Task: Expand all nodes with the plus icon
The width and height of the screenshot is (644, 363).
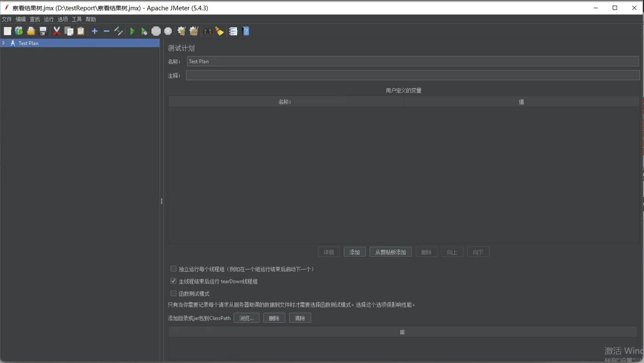Action: click(95, 31)
